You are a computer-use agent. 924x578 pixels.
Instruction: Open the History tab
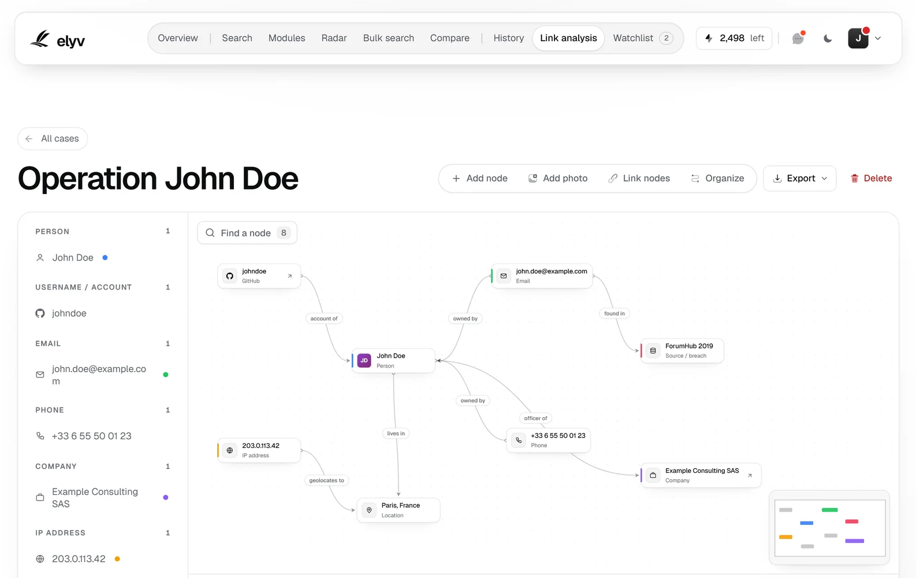point(509,38)
